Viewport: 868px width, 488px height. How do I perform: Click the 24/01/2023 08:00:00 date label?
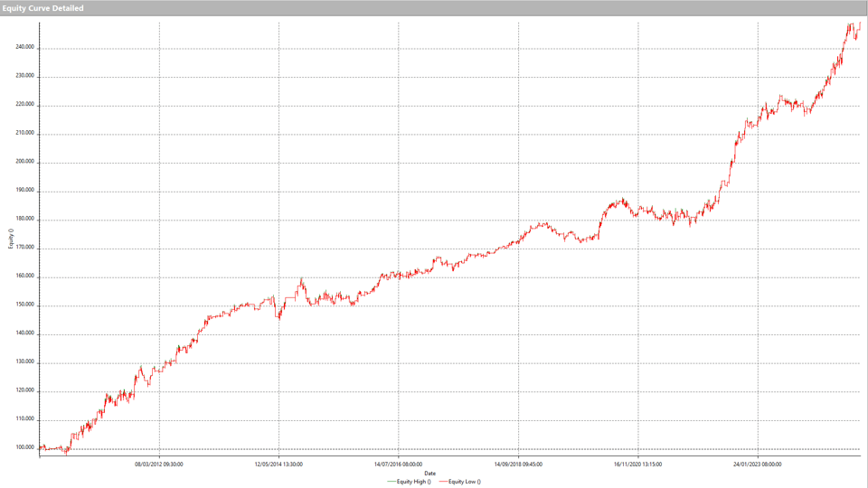click(x=758, y=464)
